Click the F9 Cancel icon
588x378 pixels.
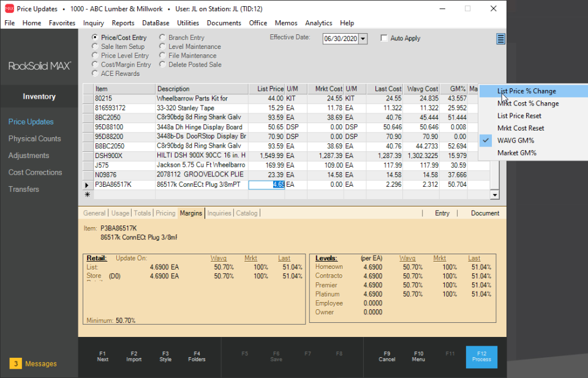pos(387,357)
